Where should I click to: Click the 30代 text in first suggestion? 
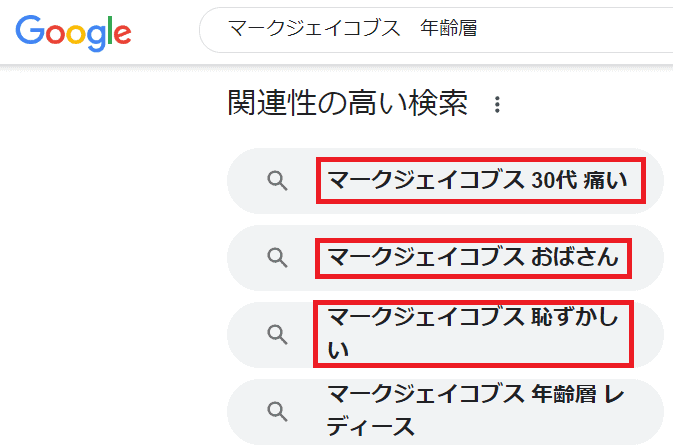coord(554,180)
